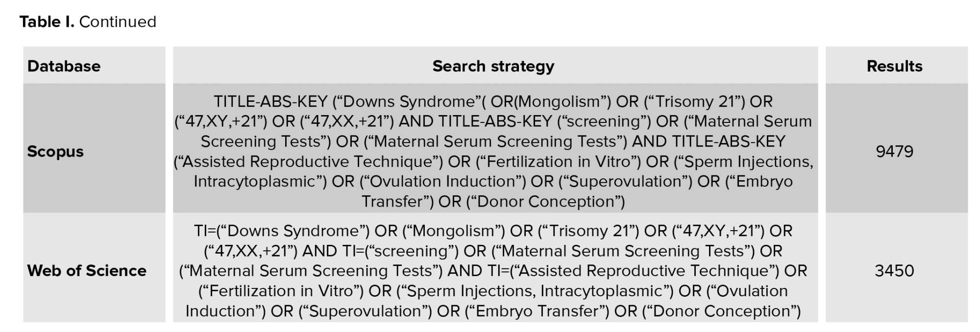Click the first "TITLE-ABS-KEY" in the Scopus strategy
Image resolution: width=980 pixels, height=332 pixels.
point(270,102)
